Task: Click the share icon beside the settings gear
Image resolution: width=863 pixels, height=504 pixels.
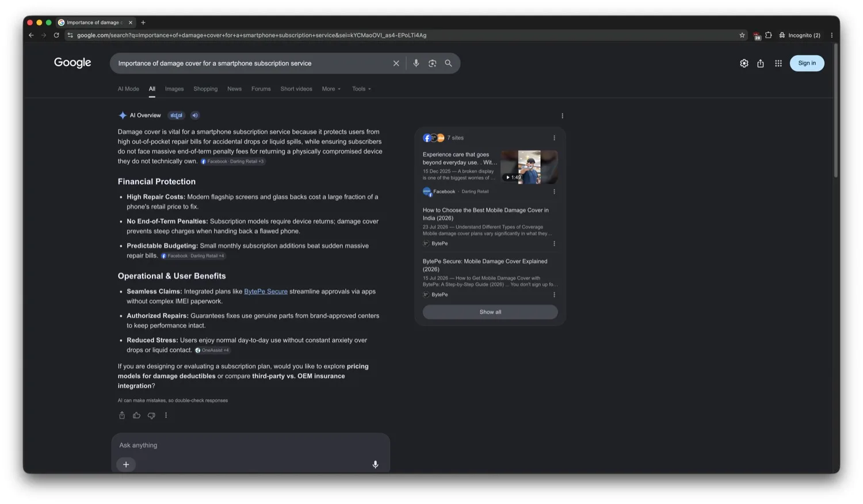Action: tap(761, 63)
